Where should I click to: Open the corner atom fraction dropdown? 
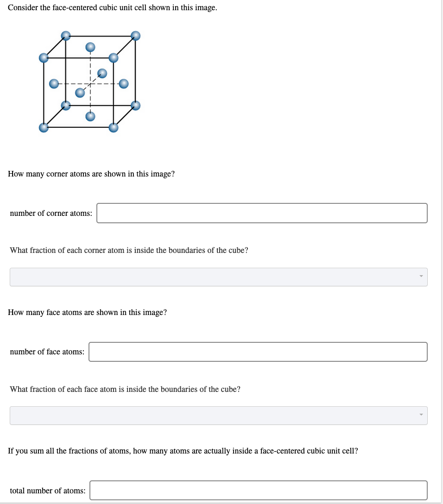[218, 276]
